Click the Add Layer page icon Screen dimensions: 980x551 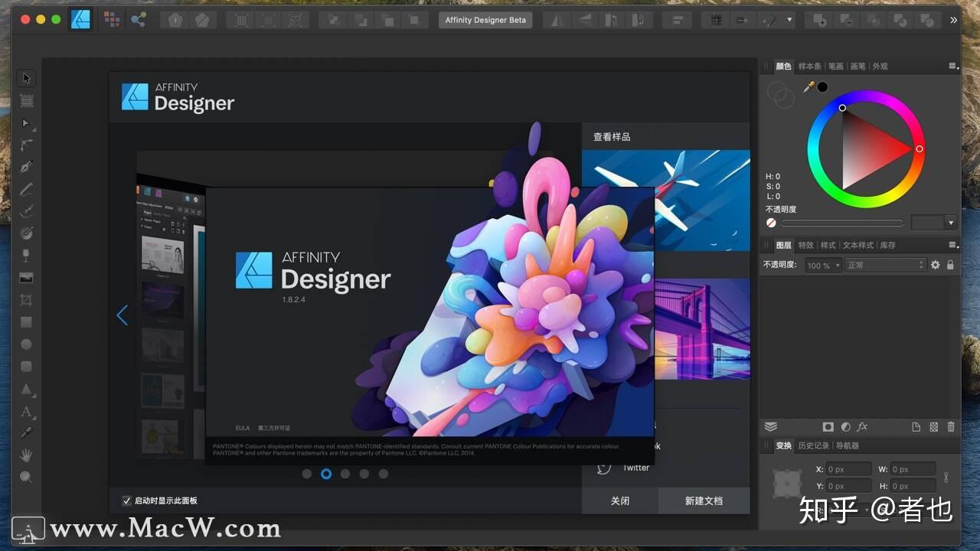916,427
